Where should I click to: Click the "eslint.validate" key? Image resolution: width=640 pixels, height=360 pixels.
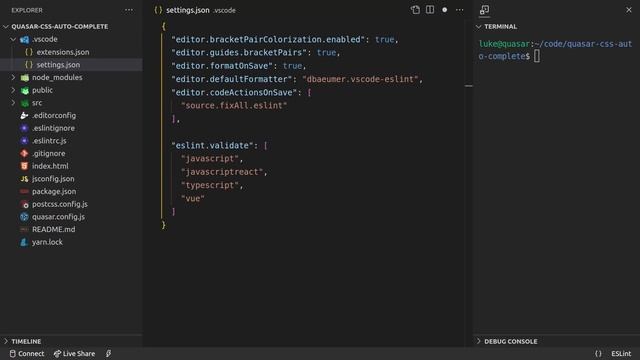pos(212,145)
